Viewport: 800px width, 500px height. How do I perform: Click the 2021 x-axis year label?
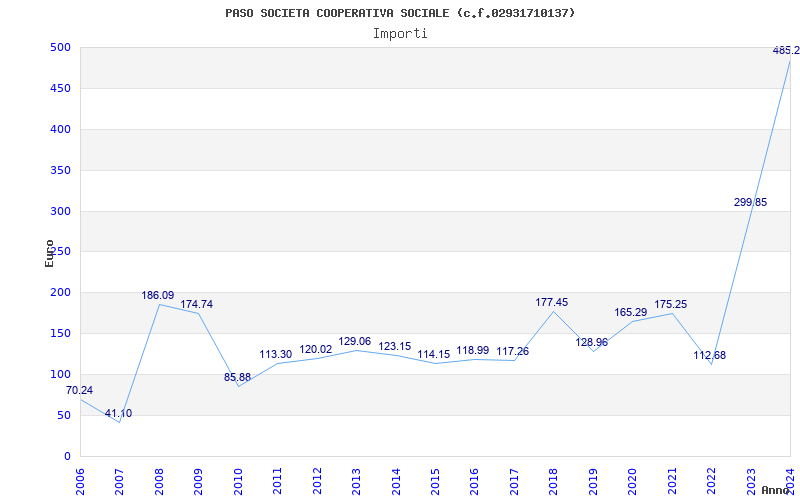coord(672,482)
